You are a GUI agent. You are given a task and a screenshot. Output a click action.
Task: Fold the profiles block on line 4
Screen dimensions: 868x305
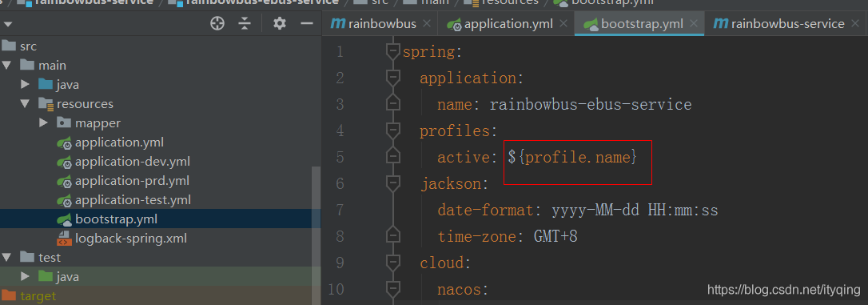[x=392, y=130]
